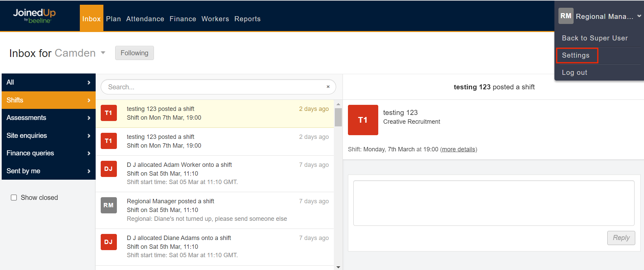
Task: Open the Camden site dropdown arrow
Action: pos(103,53)
